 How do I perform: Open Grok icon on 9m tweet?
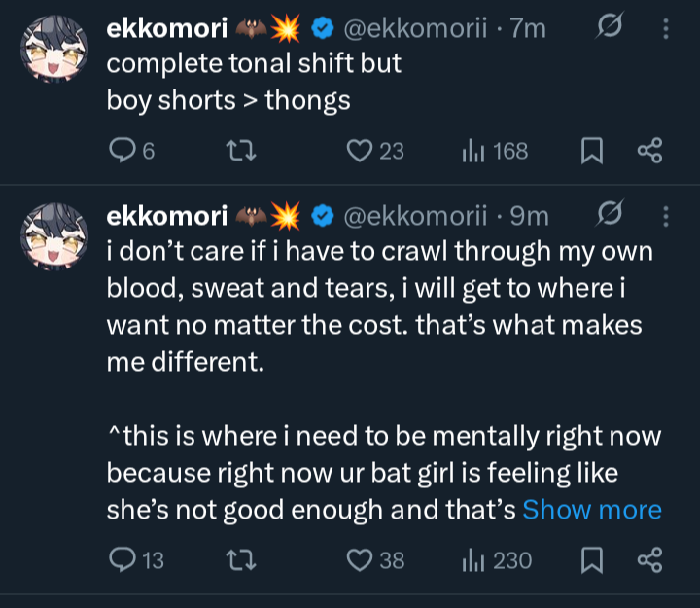(610, 214)
